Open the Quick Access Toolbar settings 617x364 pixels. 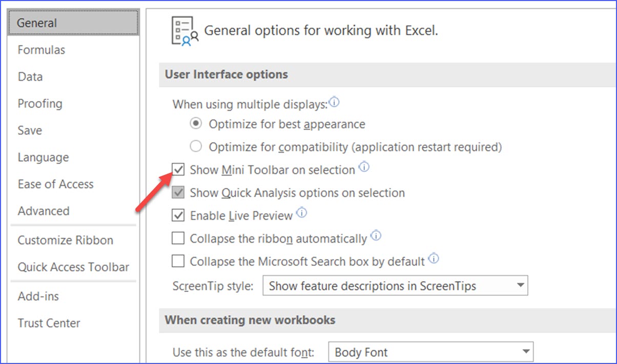pos(73,267)
